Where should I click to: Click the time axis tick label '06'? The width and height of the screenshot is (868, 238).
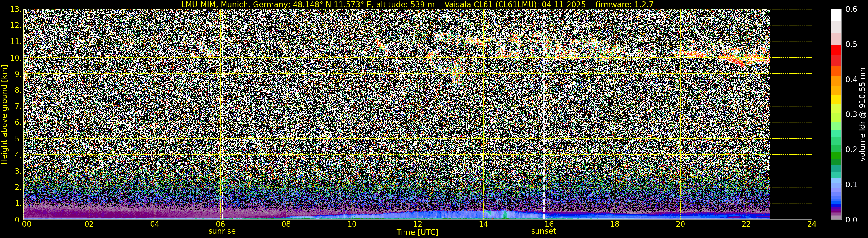tap(220, 224)
